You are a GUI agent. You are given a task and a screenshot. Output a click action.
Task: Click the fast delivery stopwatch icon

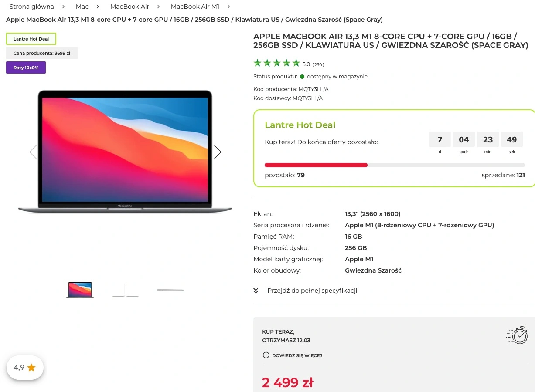tap(517, 335)
